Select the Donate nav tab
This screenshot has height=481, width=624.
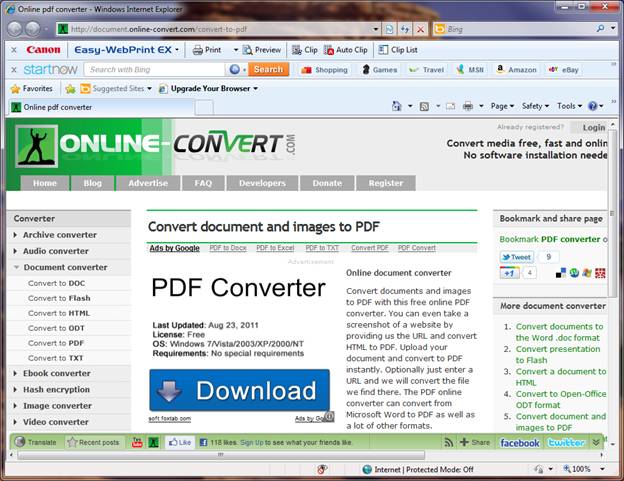click(x=327, y=183)
